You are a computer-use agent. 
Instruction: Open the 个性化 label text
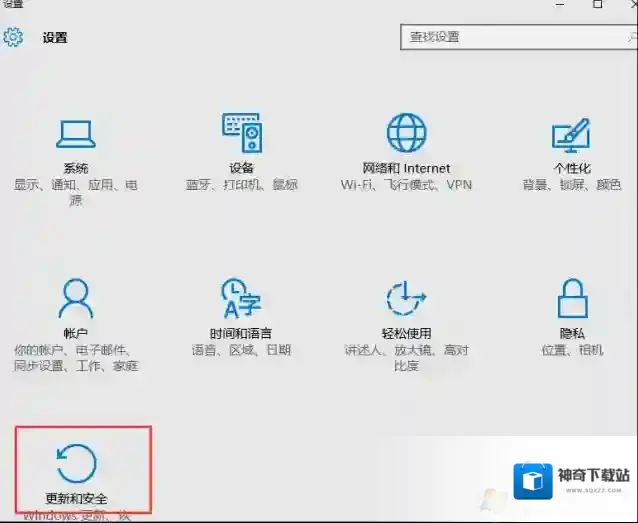[571, 168]
